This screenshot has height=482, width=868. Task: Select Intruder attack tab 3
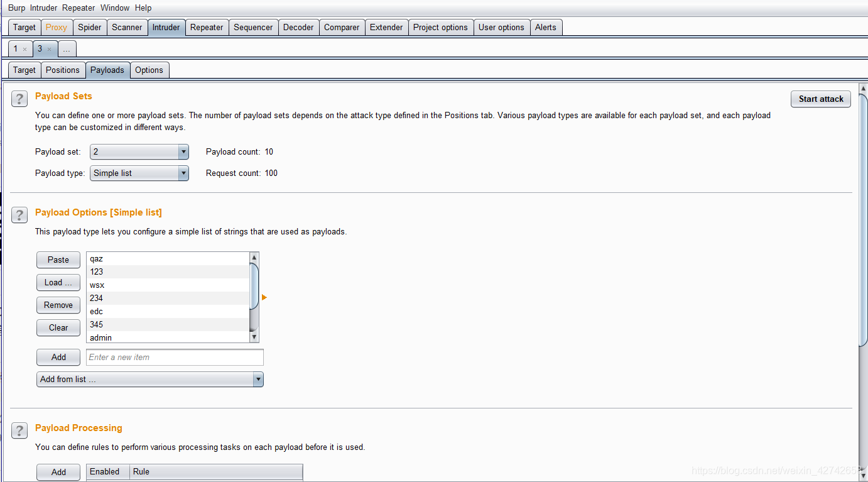point(40,48)
